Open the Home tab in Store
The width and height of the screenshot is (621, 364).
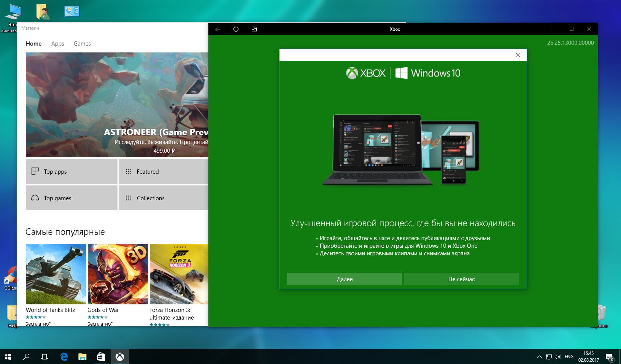[x=33, y=44]
